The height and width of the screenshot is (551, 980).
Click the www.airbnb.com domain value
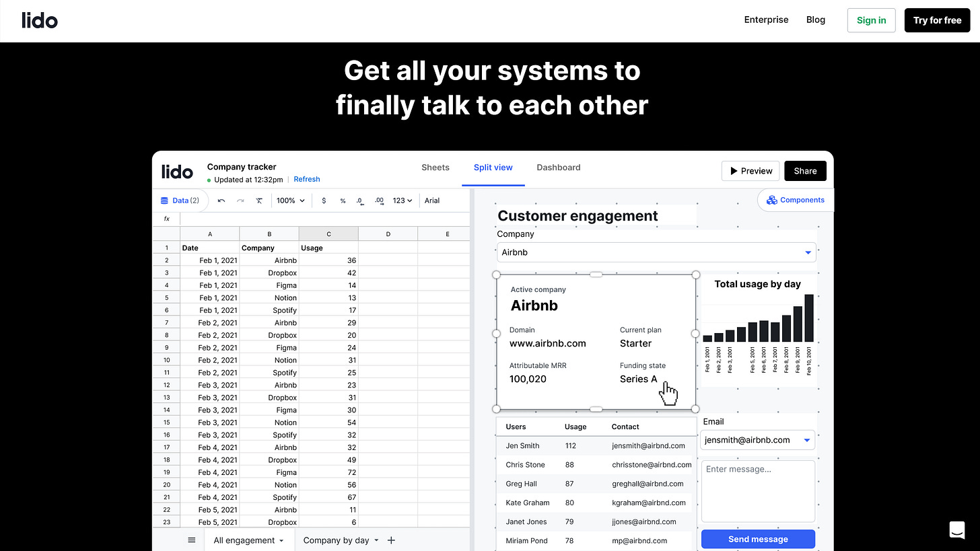tap(547, 343)
